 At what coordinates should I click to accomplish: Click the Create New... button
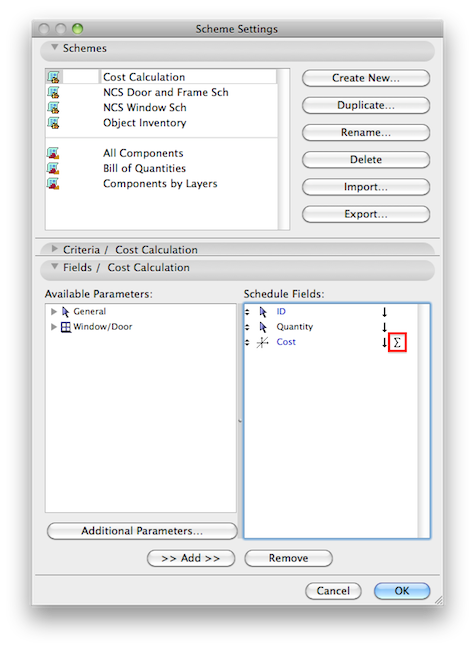(366, 78)
